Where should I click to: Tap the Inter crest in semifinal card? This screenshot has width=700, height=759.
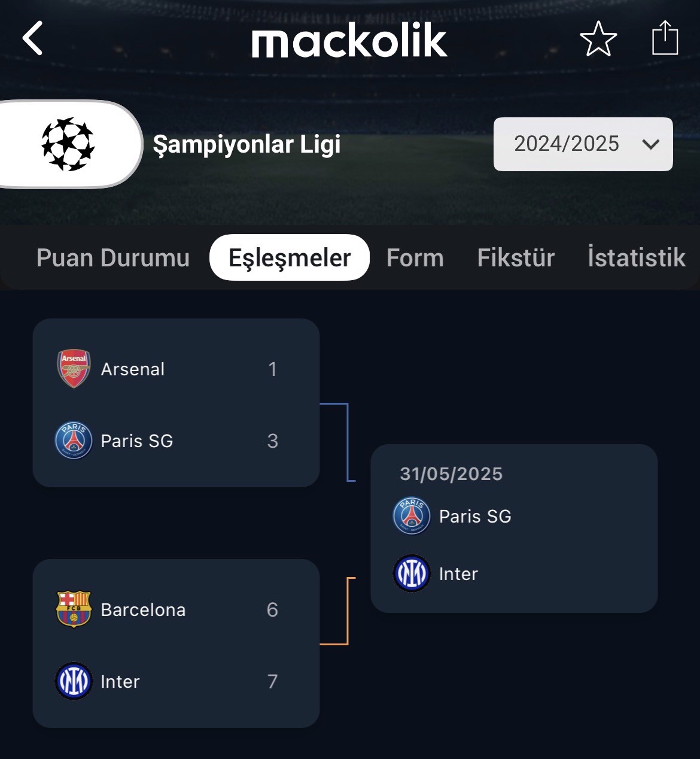coord(74,681)
